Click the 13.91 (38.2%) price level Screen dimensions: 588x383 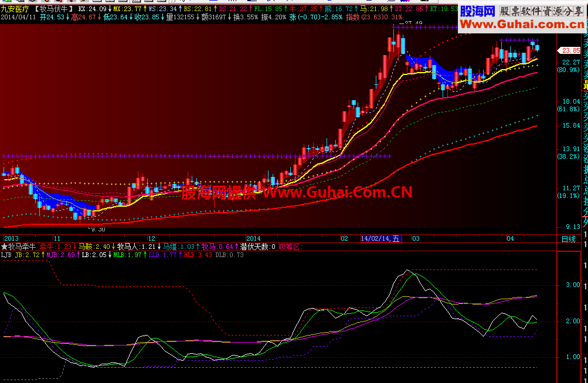tap(570, 152)
